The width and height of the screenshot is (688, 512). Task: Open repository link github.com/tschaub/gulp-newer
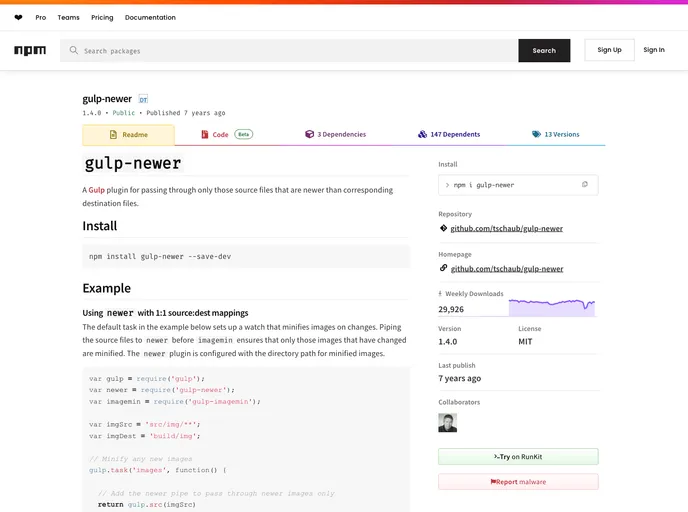506,228
